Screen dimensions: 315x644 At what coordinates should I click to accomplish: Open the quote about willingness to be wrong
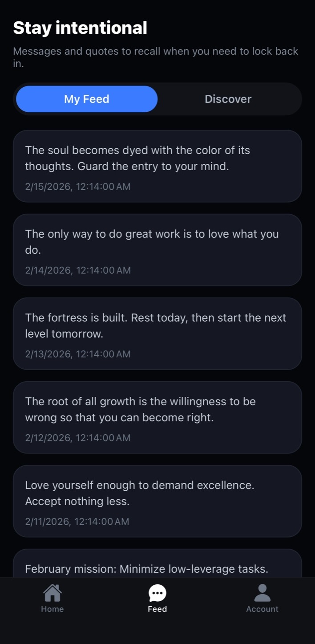(157, 417)
